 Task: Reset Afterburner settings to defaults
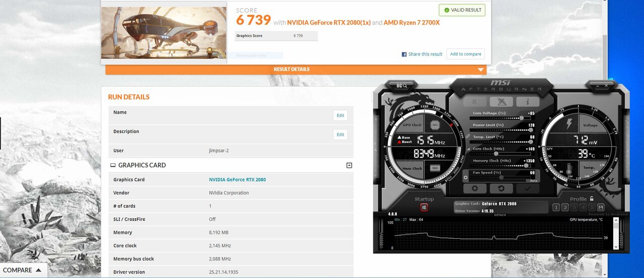tap(502, 189)
